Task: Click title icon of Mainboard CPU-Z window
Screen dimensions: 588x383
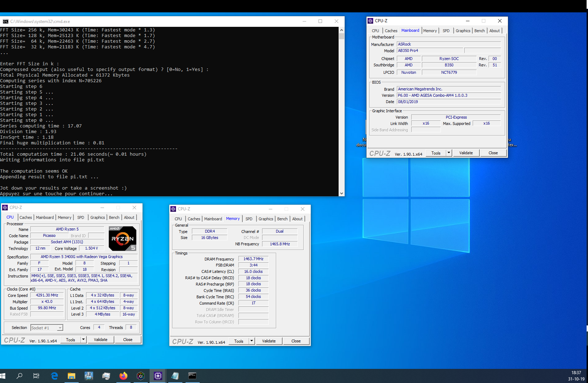Action: (370, 21)
